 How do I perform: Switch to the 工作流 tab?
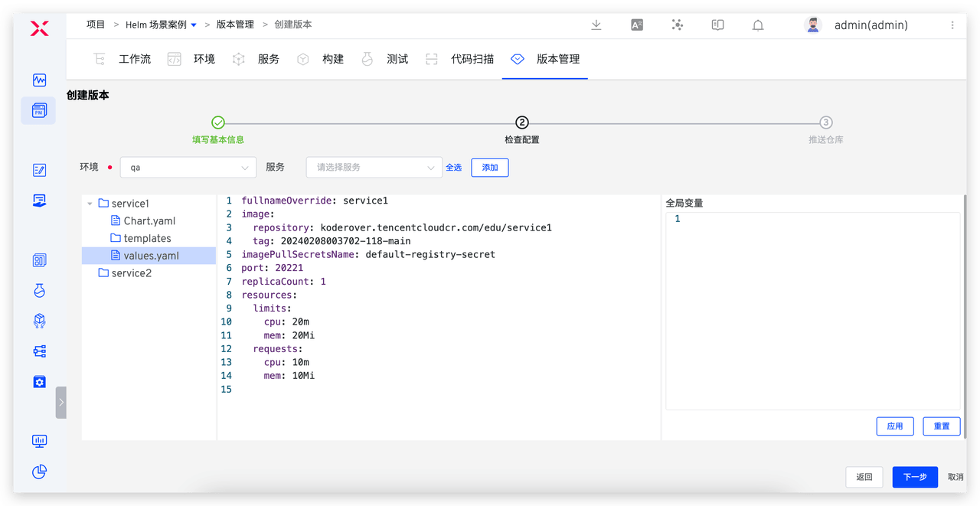click(x=135, y=59)
